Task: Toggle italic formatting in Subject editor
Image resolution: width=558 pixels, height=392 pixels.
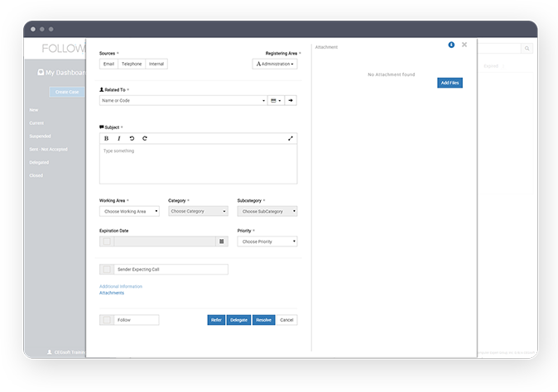Action: [x=119, y=138]
